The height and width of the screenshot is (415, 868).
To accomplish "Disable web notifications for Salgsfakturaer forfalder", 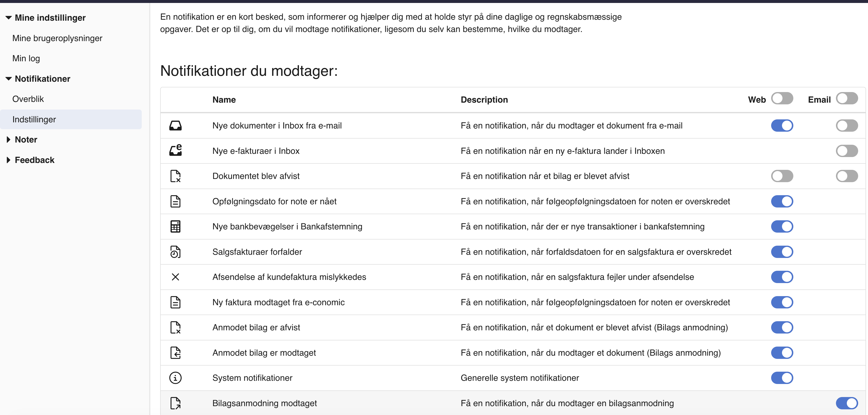I will (782, 252).
